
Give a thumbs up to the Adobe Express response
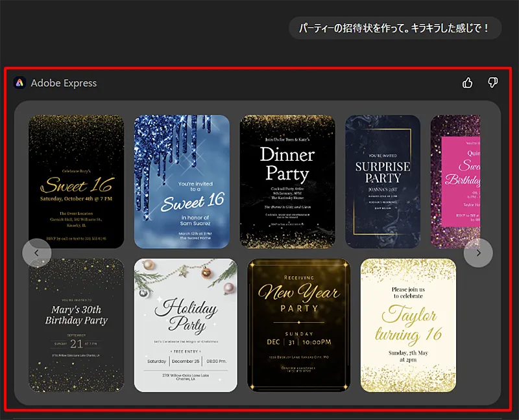pos(468,83)
